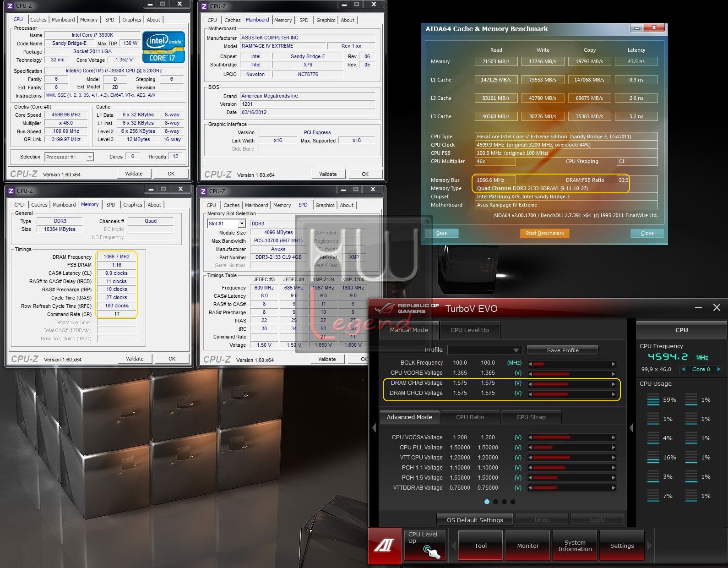Open the Monitor section in TurboV
The image size is (728, 568).
(528, 546)
